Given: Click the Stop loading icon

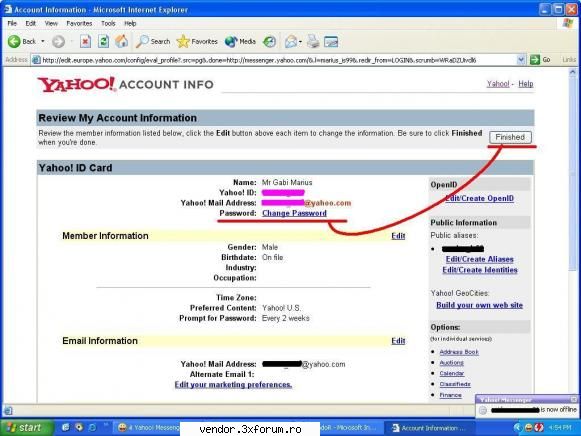Looking at the screenshot, I should (x=85, y=41).
